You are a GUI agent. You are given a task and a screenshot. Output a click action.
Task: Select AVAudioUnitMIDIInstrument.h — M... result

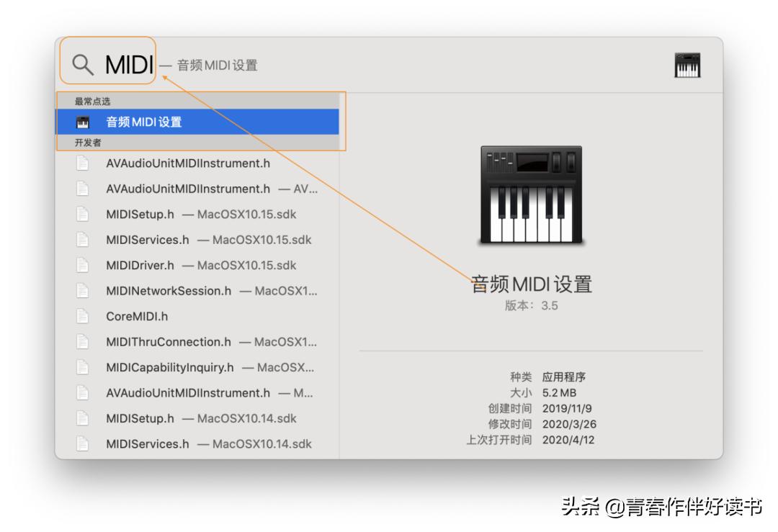tap(197, 393)
